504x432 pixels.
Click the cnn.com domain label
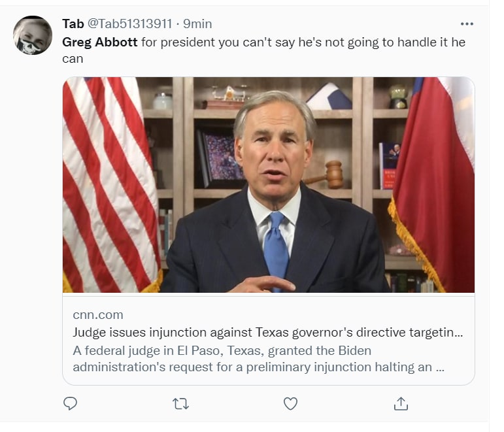pos(98,315)
